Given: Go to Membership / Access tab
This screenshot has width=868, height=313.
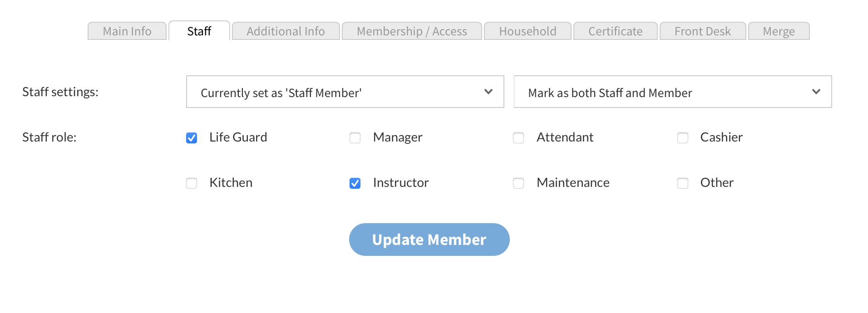Looking at the screenshot, I should tap(412, 31).
